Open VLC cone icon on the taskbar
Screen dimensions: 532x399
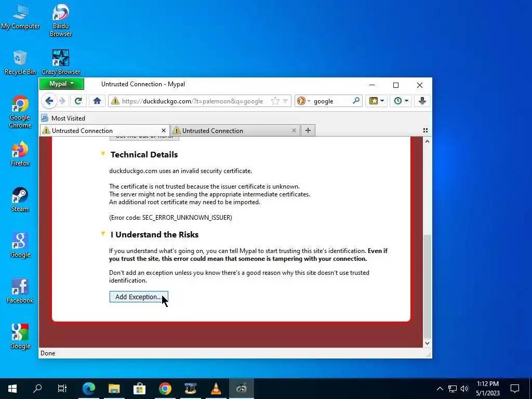(216, 389)
